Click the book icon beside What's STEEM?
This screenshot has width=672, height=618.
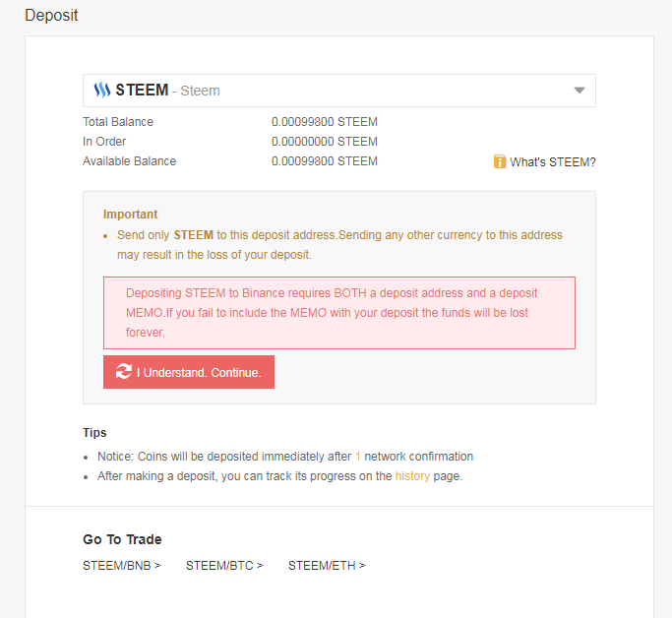coord(499,161)
